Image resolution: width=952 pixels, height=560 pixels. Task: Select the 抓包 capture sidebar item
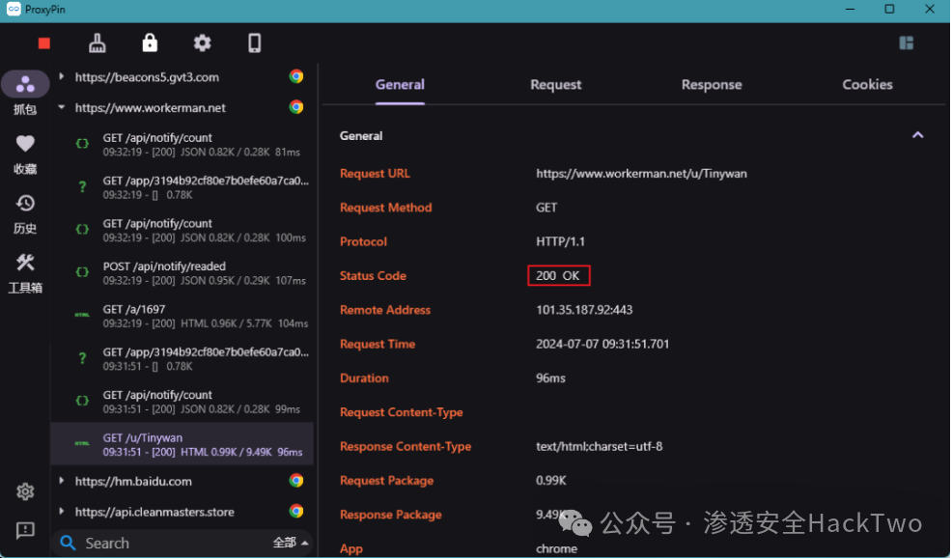pyautogui.click(x=25, y=95)
